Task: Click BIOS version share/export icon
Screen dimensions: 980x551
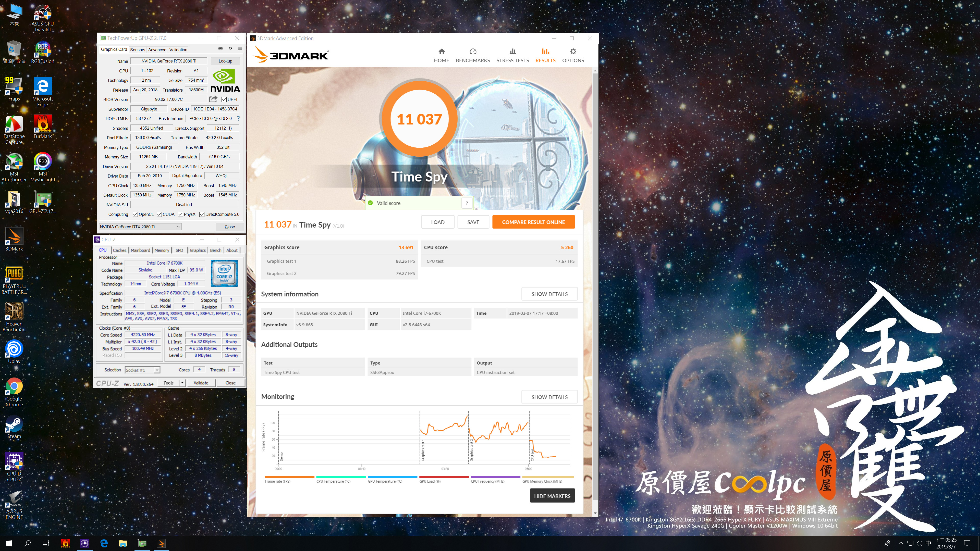Action: click(x=213, y=99)
